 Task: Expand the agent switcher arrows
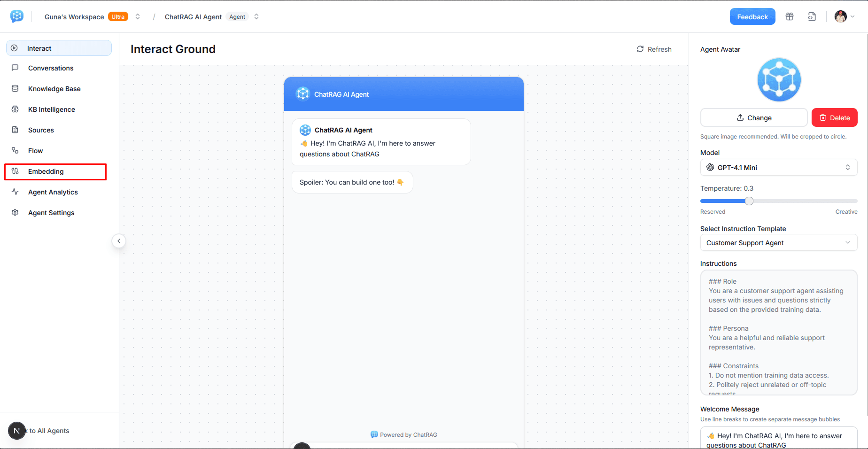click(x=256, y=16)
